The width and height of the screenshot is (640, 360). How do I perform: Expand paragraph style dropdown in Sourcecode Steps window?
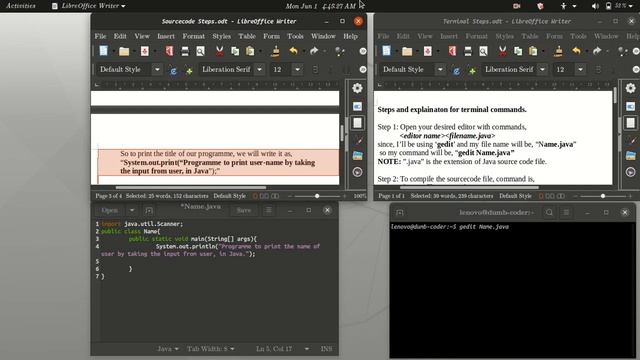tap(157, 70)
